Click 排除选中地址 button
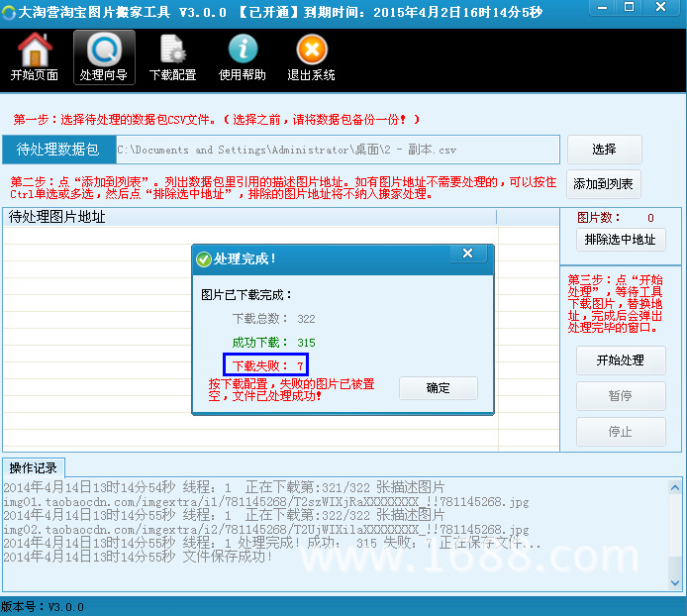 [621, 240]
